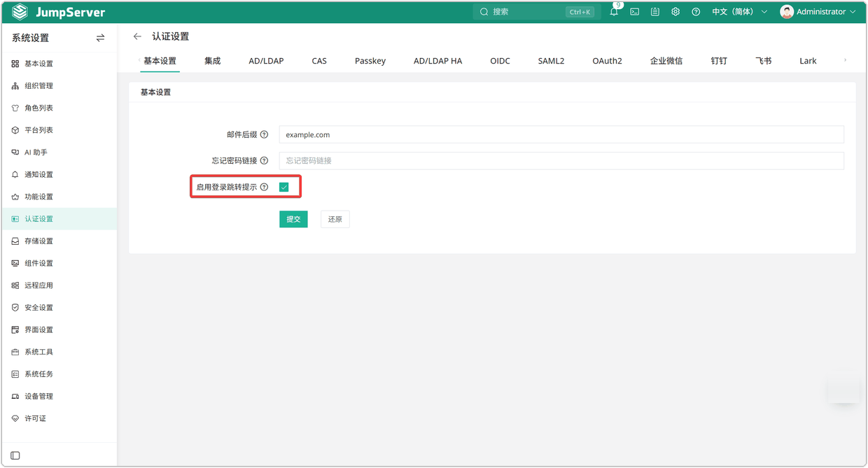This screenshot has width=868, height=468.
Task: Click the JumpServer logo icon
Action: [x=20, y=12]
